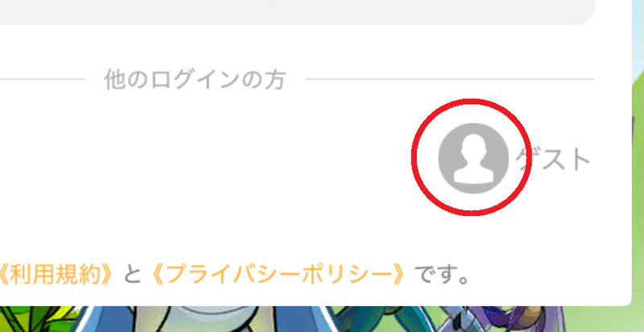Open the 《利用規約》 terms link

tap(56, 275)
